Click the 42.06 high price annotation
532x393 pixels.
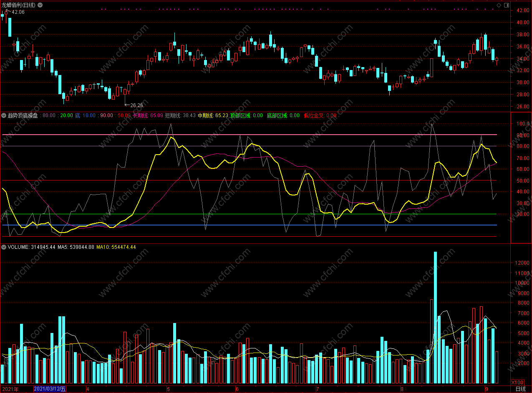point(18,12)
